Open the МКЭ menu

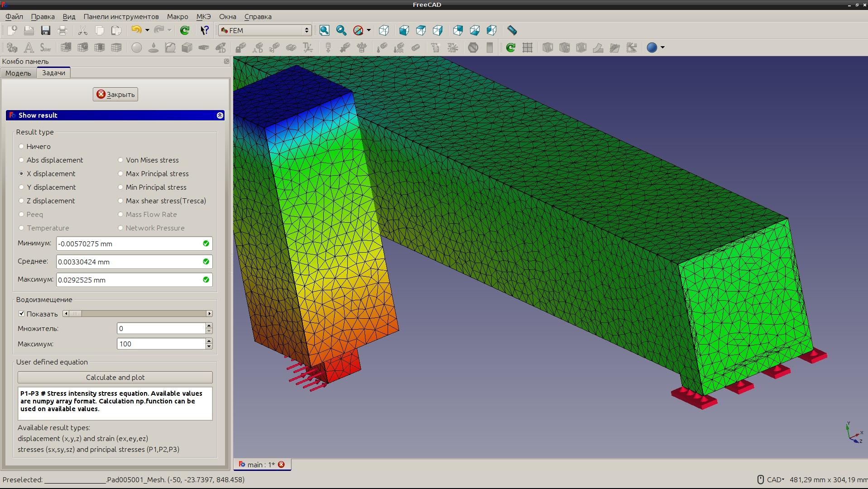click(203, 17)
